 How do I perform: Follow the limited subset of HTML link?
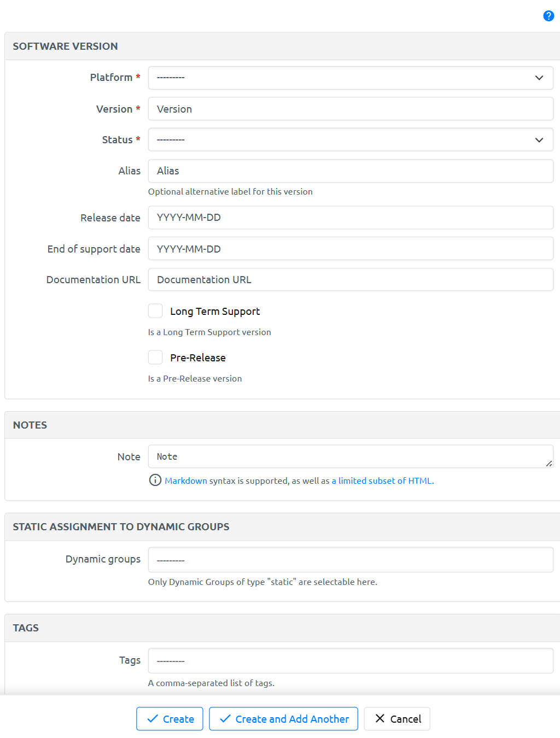click(x=382, y=481)
